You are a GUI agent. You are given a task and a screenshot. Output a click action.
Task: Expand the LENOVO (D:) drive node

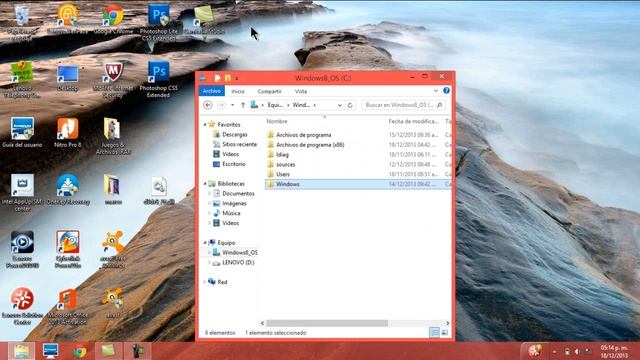[x=210, y=262]
